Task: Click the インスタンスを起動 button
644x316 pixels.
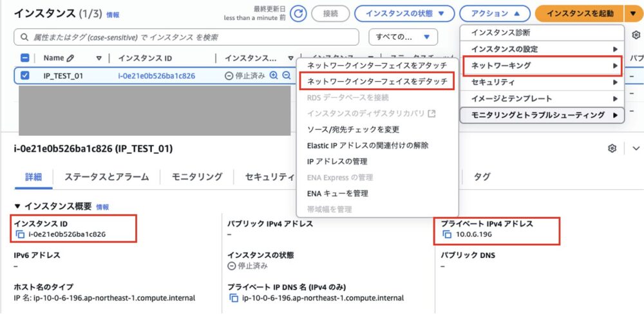Action: [581, 13]
